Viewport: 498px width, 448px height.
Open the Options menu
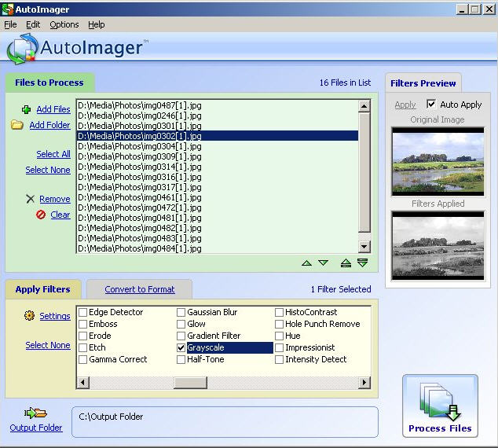[x=64, y=25]
